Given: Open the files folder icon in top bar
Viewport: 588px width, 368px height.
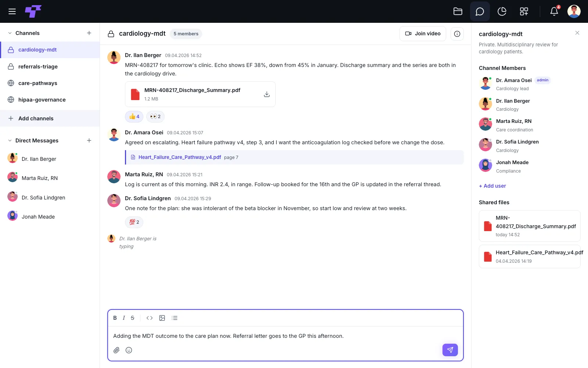Looking at the screenshot, I should 458,11.
